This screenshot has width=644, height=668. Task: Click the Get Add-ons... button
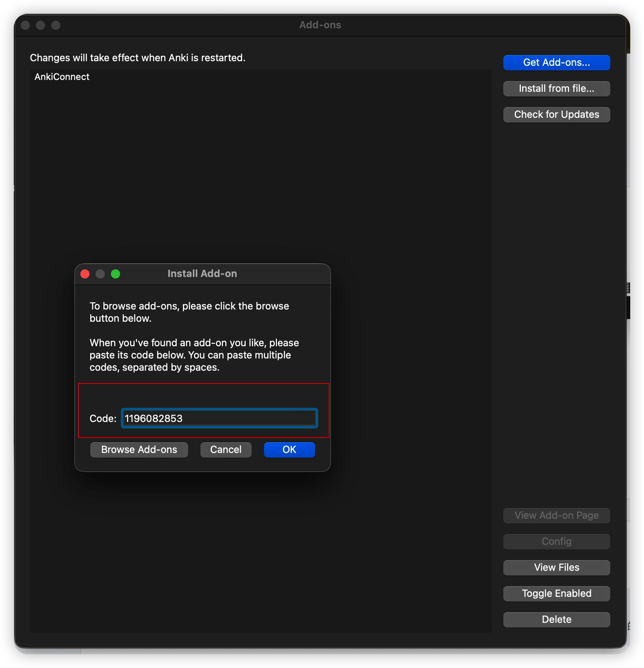point(556,62)
